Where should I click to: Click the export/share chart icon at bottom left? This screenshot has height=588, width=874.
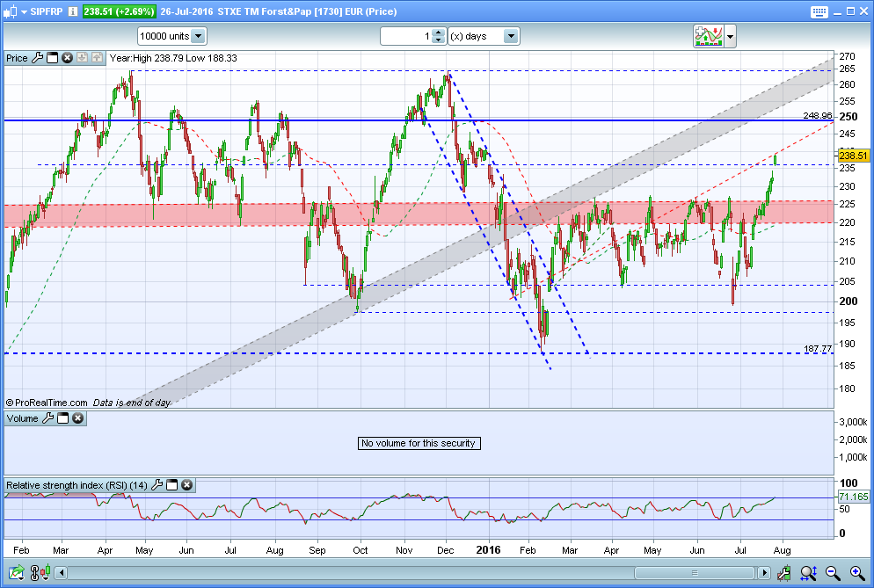coord(17,572)
